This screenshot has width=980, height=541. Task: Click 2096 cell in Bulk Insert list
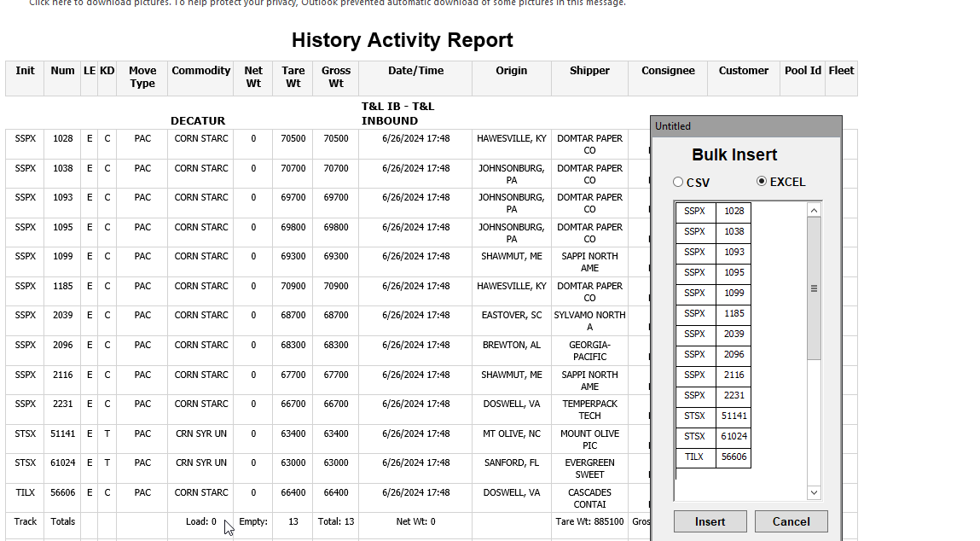734,355
